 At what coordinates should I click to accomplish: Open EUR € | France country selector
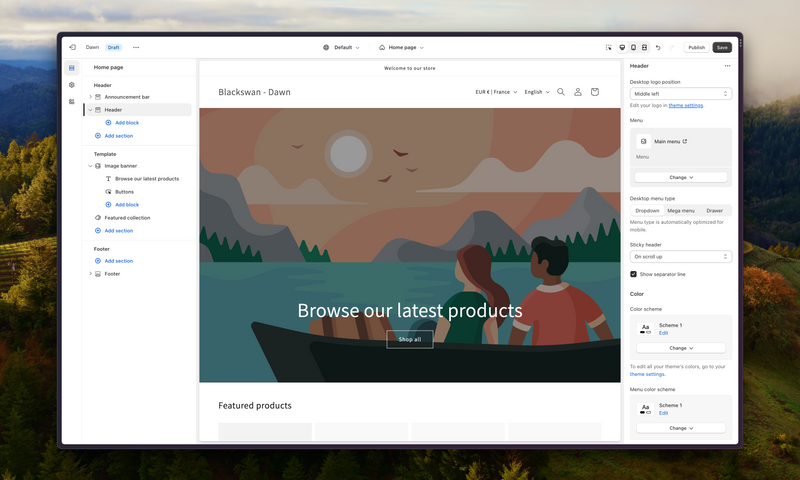point(496,92)
